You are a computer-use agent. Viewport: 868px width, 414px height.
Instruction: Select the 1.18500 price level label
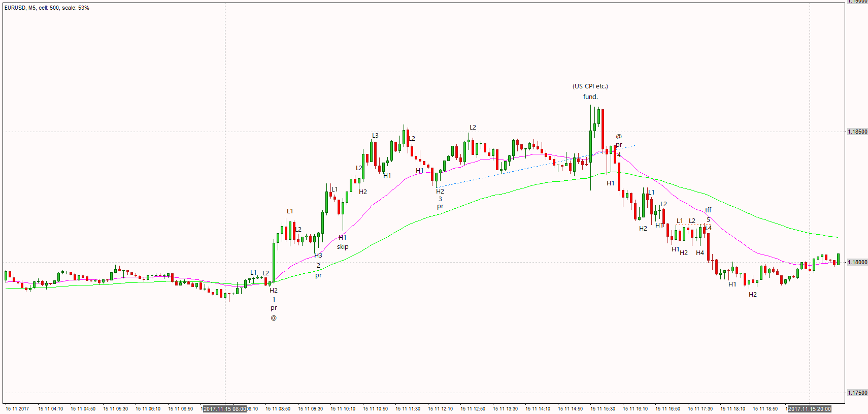tap(857, 132)
